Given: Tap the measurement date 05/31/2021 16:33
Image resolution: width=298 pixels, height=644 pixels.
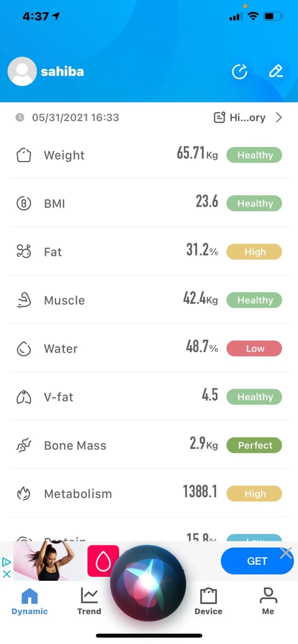Looking at the screenshot, I should 75,118.
